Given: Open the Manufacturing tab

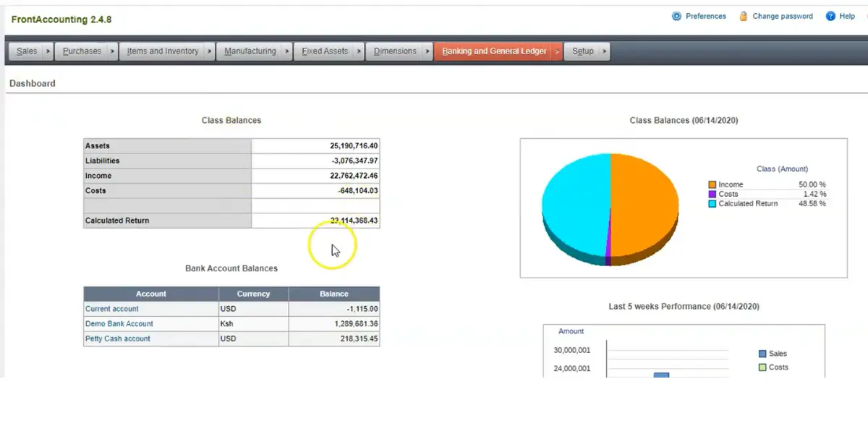Looking at the screenshot, I should coord(250,51).
